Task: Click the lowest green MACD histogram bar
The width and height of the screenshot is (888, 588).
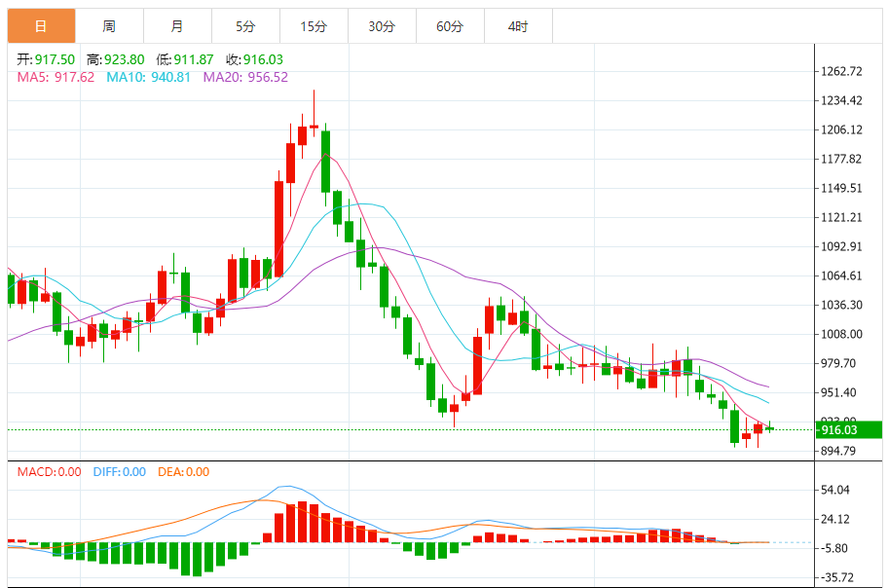Action: click(197, 559)
